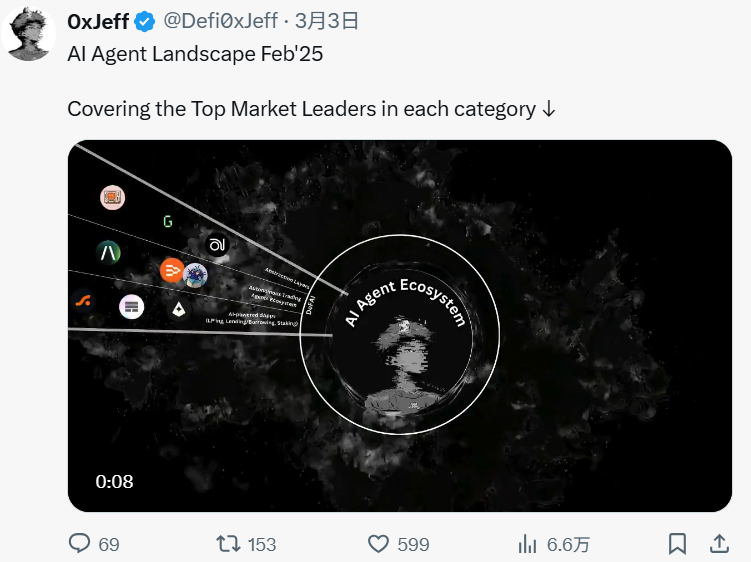Image resolution: width=751 pixels, height=562 pixels.
Task: Click the 3月3日 post date
Action: pos(327,21)
